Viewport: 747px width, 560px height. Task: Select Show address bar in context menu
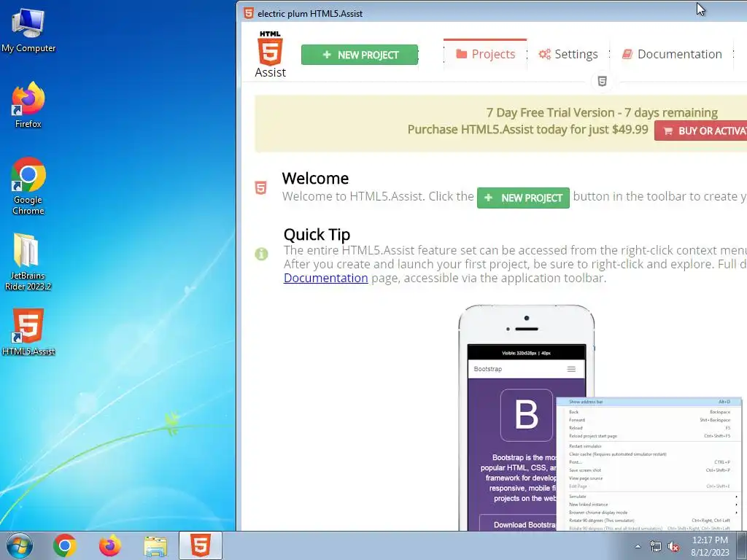tap(649, 402)
